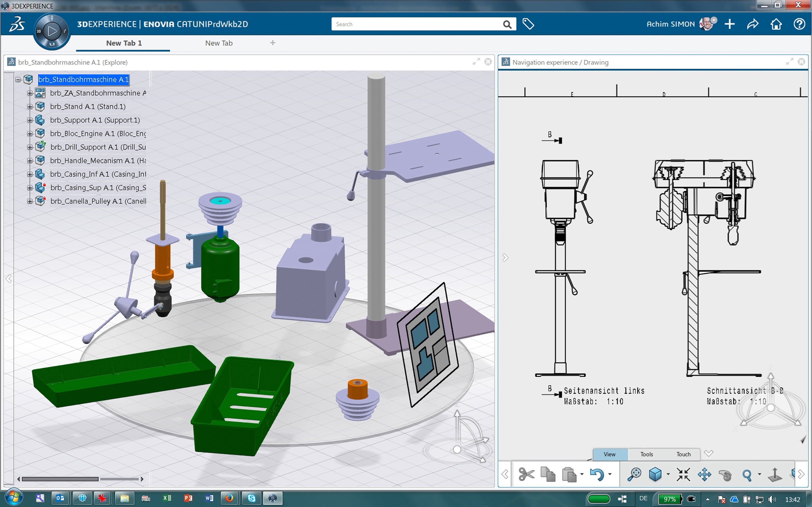
Task: Expand left side panel arrow in Explore widget
Action: click(9, 279)
